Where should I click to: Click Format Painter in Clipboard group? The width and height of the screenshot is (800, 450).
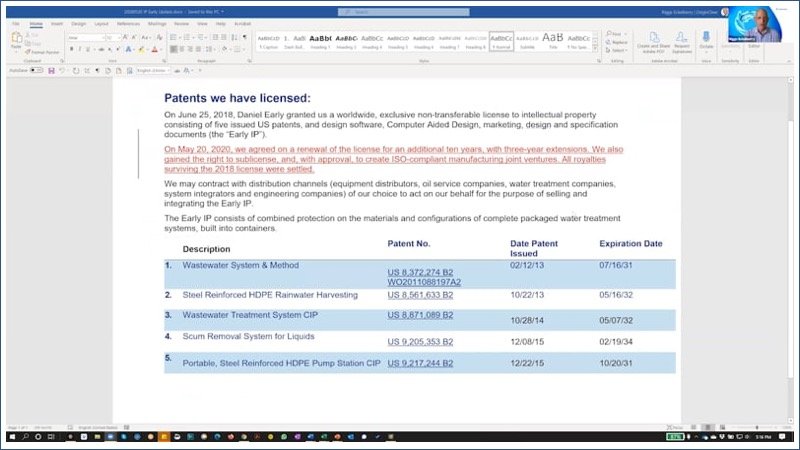pyautogui.click(x=42, y=52)
